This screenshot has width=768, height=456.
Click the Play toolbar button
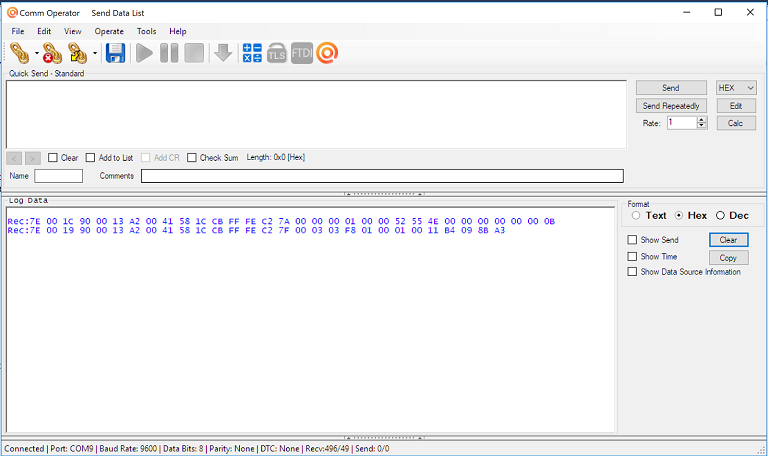tap(144, 53)
